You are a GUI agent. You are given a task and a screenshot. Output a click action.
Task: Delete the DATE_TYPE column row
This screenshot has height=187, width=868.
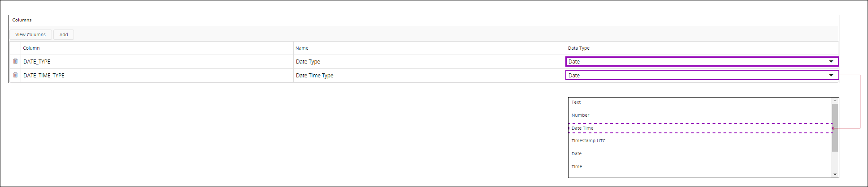15,61
